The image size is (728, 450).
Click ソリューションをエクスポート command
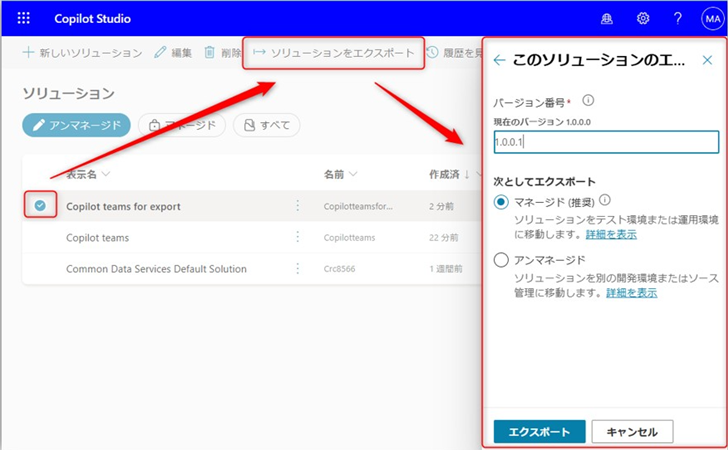point(333,53)
